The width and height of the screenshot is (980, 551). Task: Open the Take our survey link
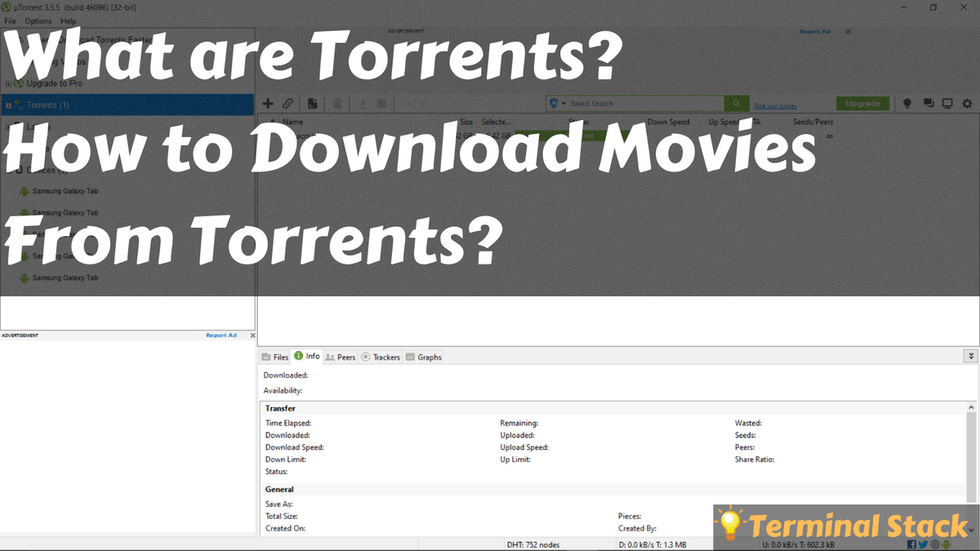775,106
